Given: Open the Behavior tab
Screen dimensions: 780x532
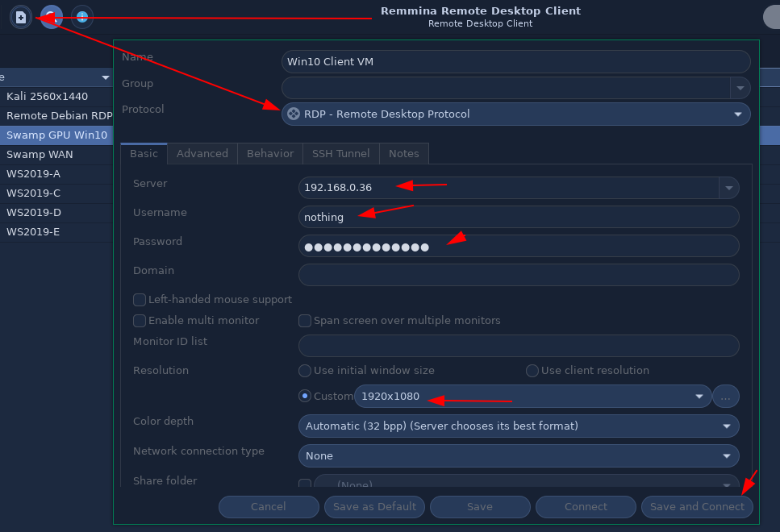Looking at the screenshot, I should click(x=270, y=154).
